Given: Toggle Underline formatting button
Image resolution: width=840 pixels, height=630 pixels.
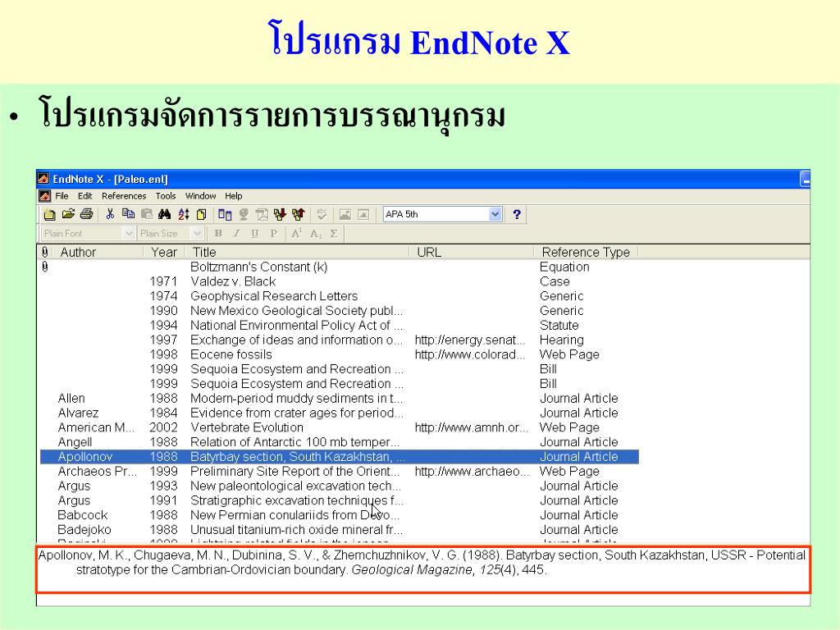Looking at the screenshot, I should 255,234.
